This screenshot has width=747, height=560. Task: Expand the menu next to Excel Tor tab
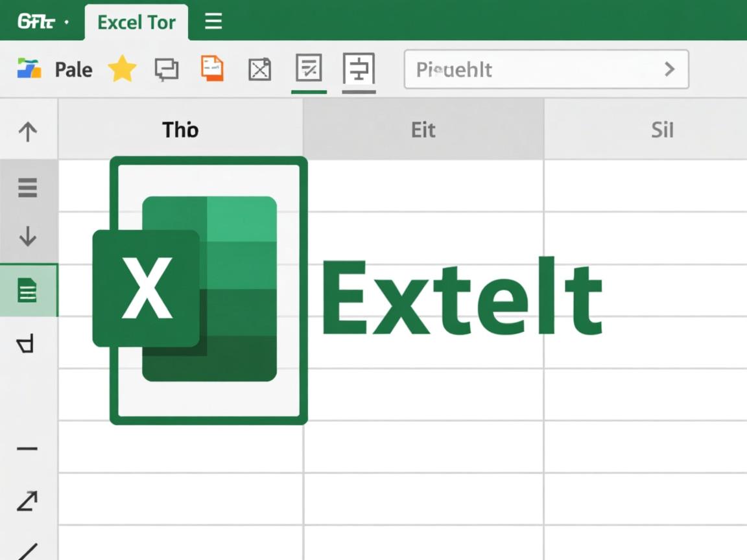[x=213, y=21]
